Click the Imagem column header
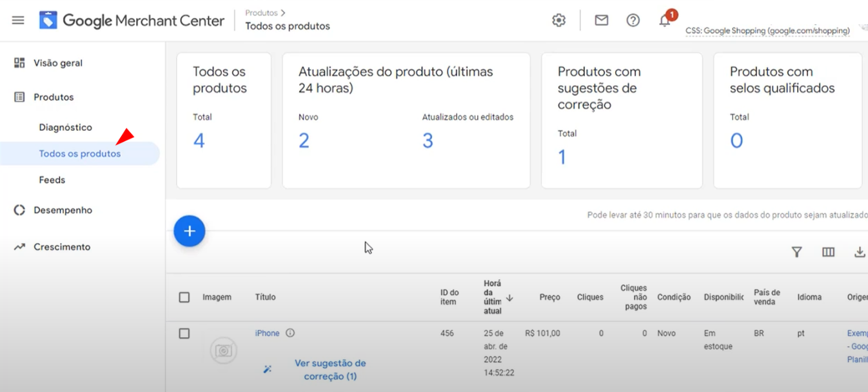 point(217,297)
